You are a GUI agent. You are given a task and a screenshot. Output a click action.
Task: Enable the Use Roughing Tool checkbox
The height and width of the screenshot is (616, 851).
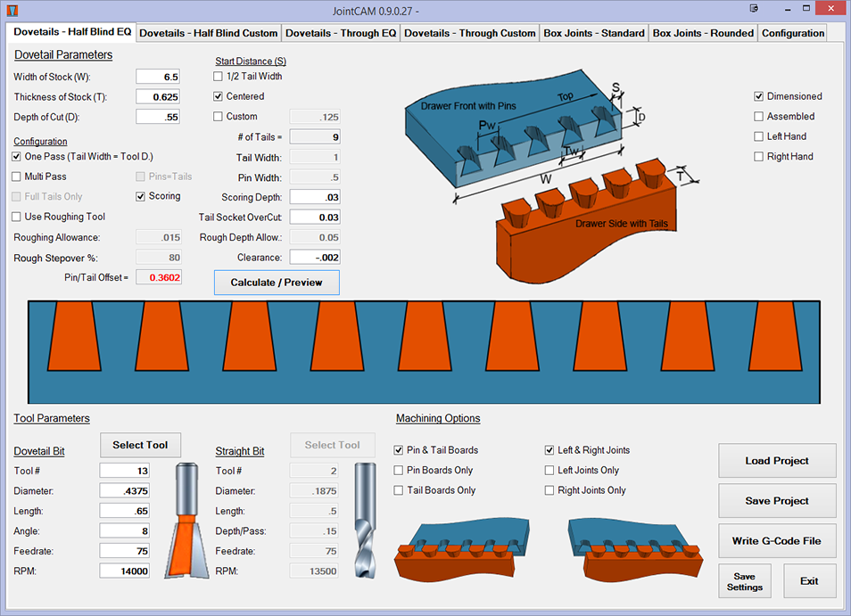(17, 217)
